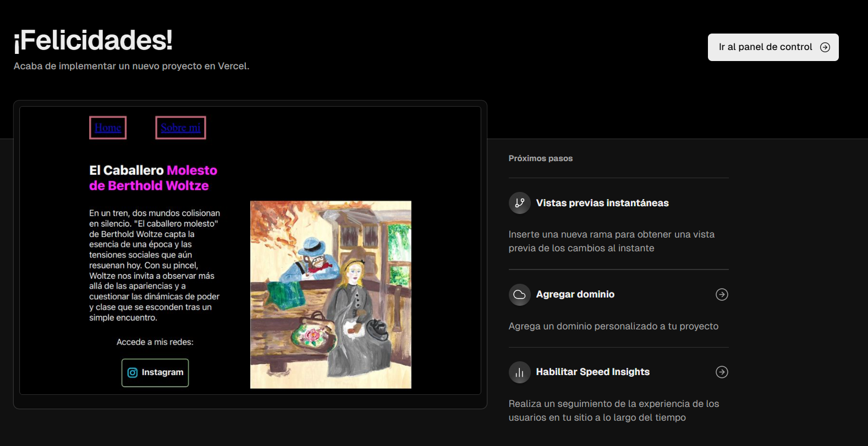Click the Instagram logo icon

[133, 373]
